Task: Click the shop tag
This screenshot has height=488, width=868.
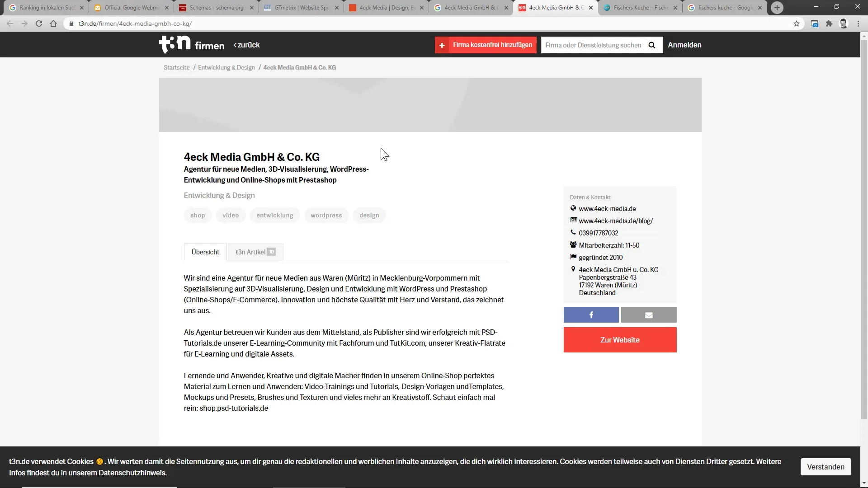Action: 198,216
